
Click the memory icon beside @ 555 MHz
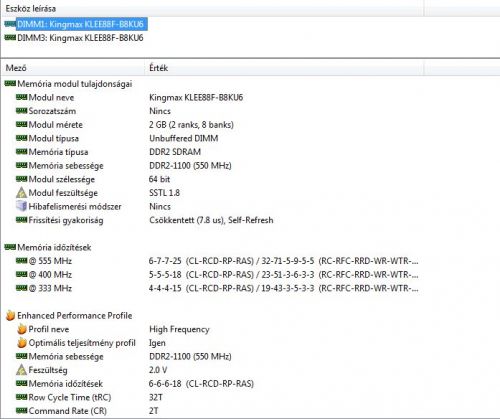(21, 261)
